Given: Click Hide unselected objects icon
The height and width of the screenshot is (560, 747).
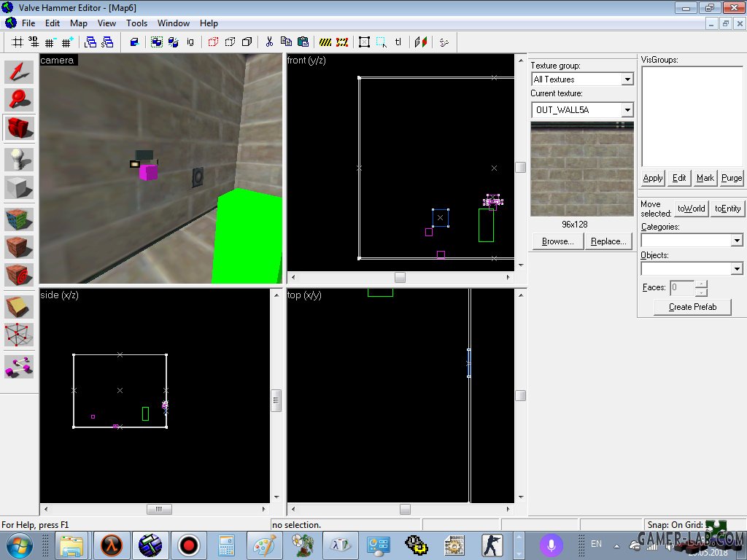Looking at the screenshot, I should tap(230, 42).
